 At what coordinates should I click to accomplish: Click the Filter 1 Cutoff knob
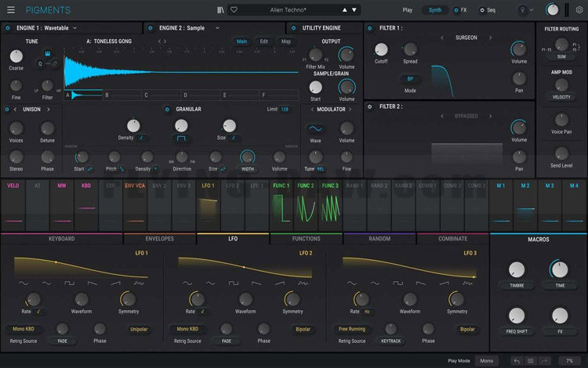coord(380,49)
